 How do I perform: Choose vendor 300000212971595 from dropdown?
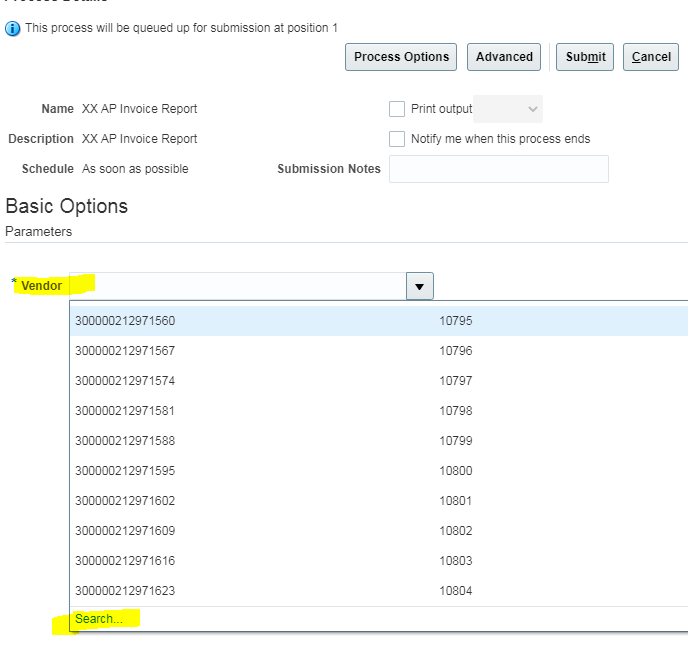coord(125,471)
